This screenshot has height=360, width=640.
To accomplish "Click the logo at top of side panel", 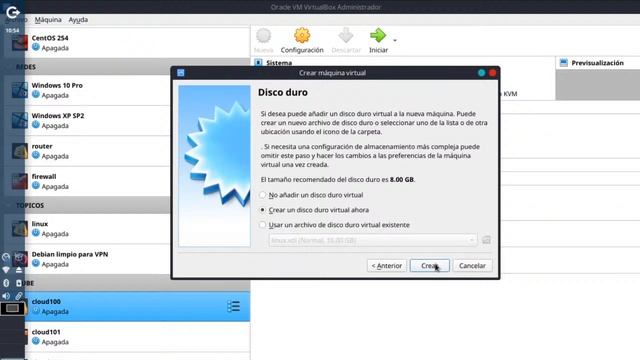I will [x=12, y=12].
